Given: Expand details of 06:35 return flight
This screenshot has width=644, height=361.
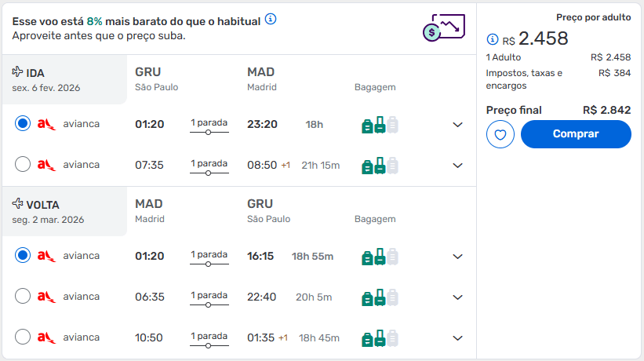Looking at the screenshot, I should [x=457, y=297].
